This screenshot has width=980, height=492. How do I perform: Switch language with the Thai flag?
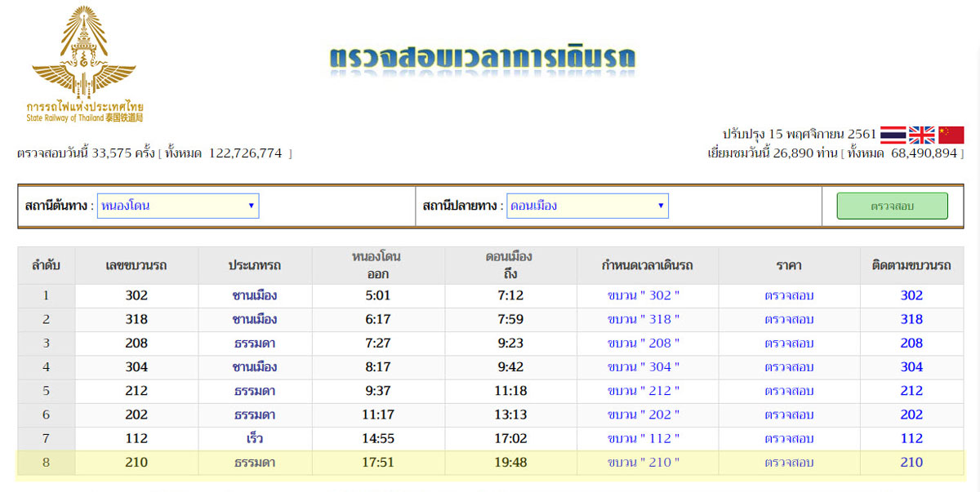(893, 135)
